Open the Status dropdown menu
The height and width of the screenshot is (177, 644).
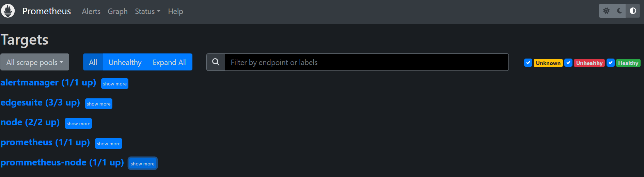(x=147, y=12)
